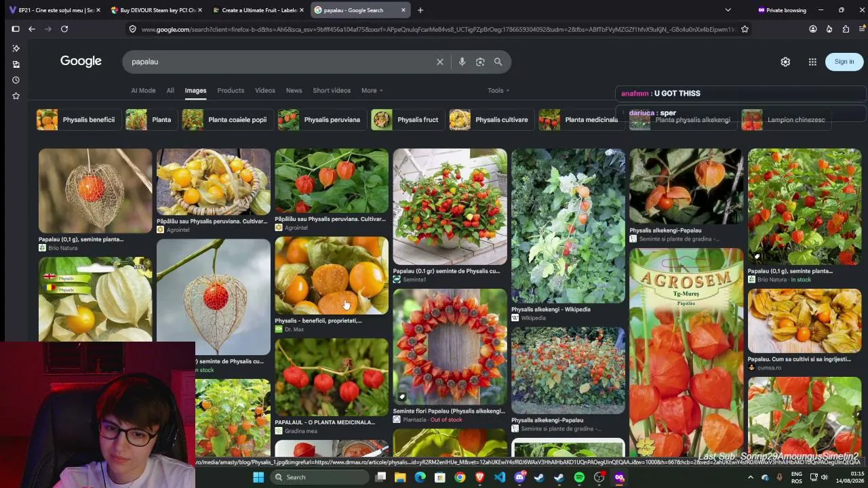Open the site security shield icon

tap(133, 29)
